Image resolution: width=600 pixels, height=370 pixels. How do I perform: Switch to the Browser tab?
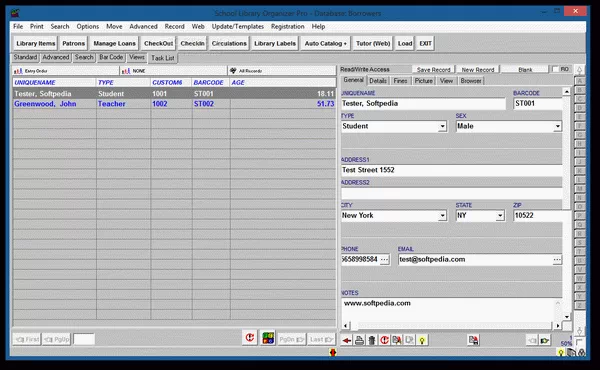[x=471, y=81]
